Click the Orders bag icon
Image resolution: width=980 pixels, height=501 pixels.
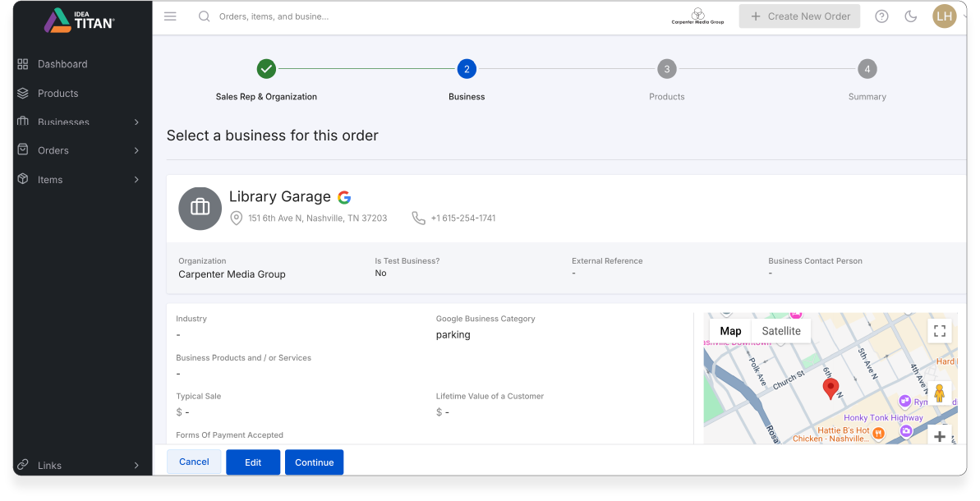click(23, 149)
